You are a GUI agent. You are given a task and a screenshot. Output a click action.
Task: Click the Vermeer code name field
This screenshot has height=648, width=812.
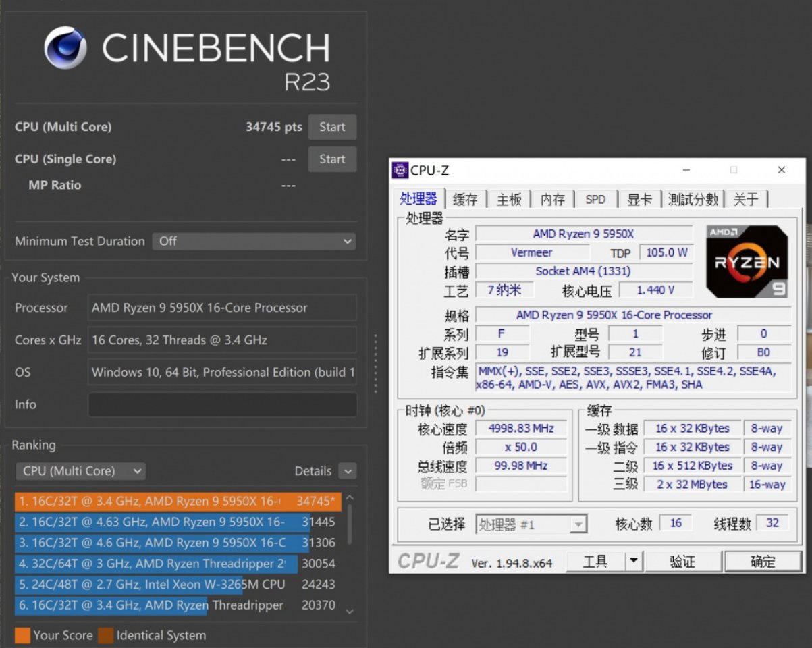(532, 252)
